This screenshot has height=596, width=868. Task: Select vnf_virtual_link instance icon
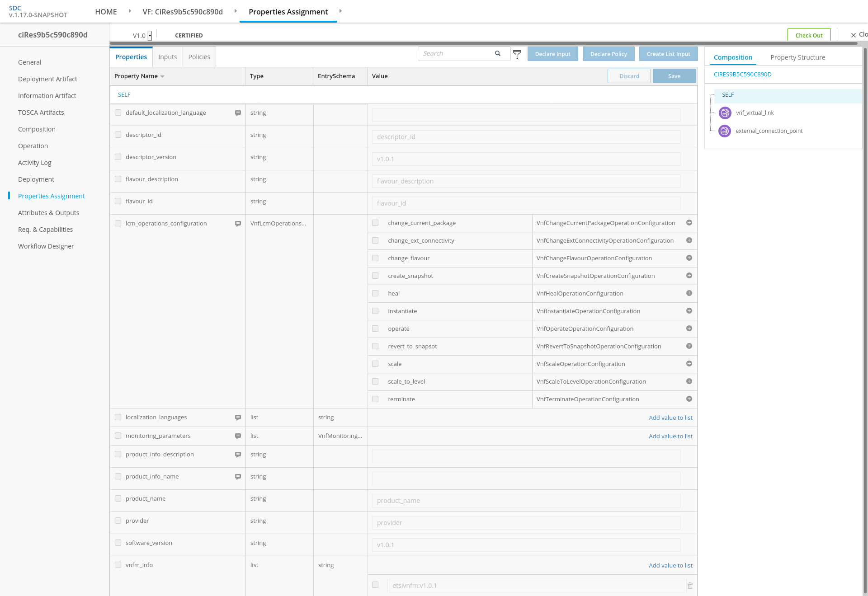click(725, 113)
